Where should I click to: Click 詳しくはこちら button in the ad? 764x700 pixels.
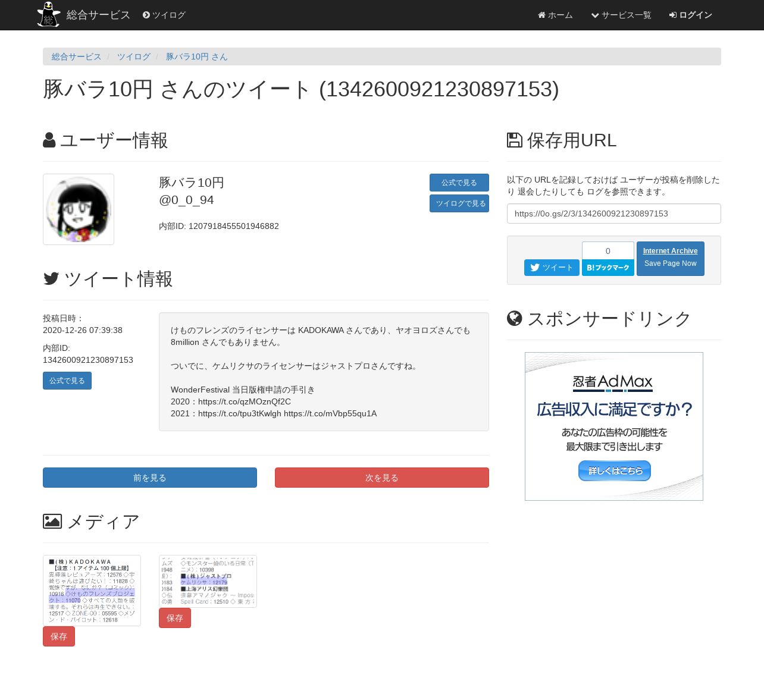pos(615,470)
